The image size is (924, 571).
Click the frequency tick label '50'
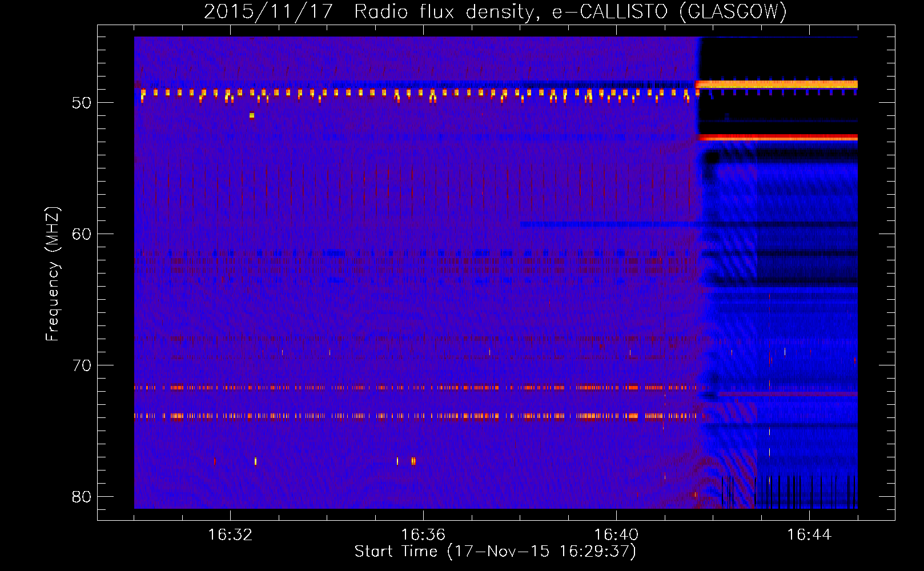(82, 103)
